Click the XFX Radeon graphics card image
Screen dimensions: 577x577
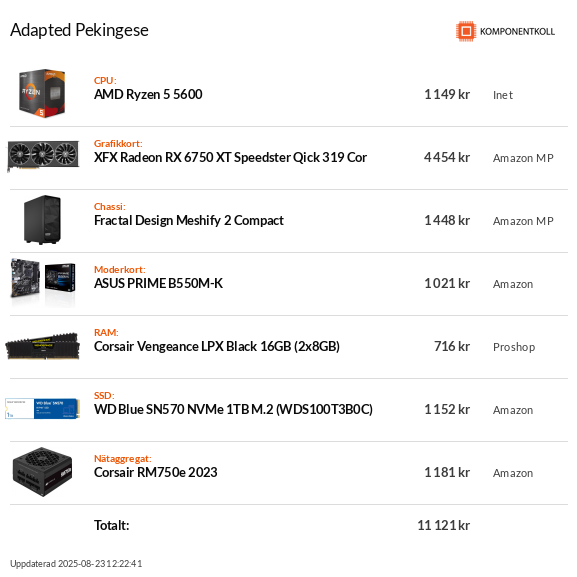43,156
